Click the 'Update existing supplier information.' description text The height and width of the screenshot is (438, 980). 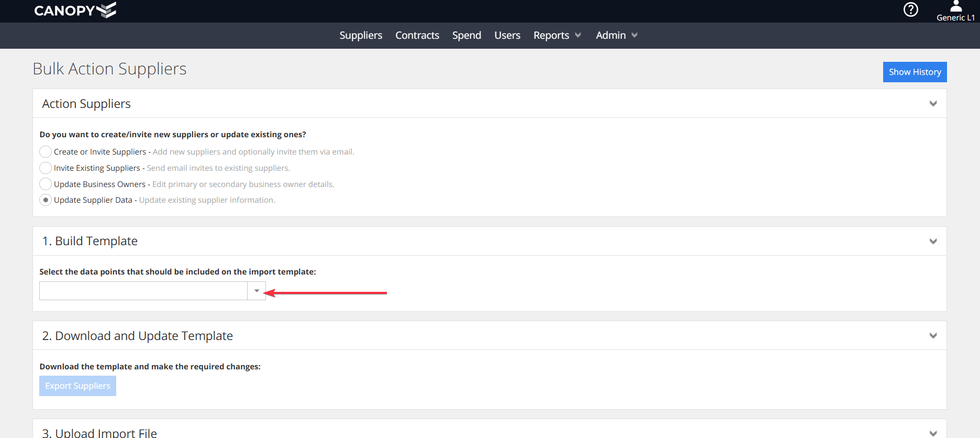[x=207, y=200]
